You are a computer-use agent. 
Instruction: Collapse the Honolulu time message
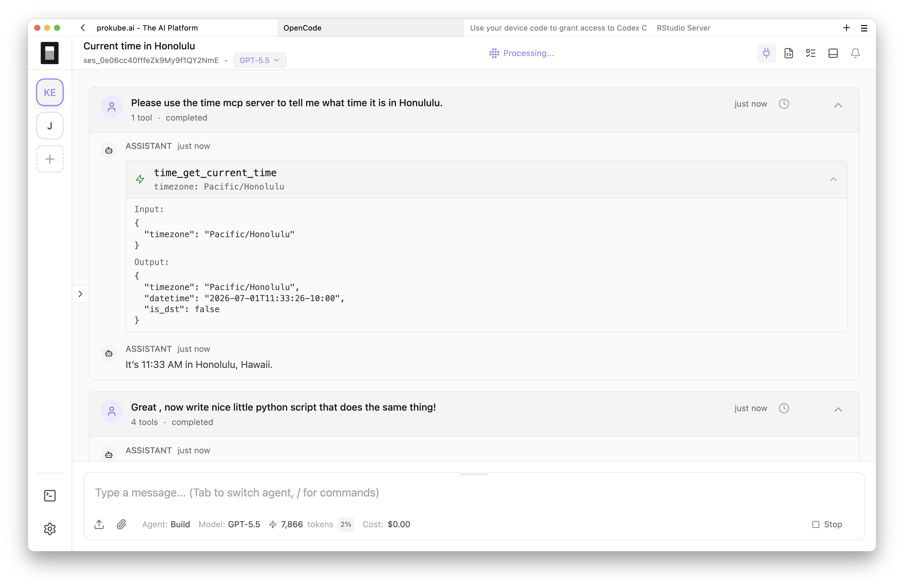coord(838,105)
